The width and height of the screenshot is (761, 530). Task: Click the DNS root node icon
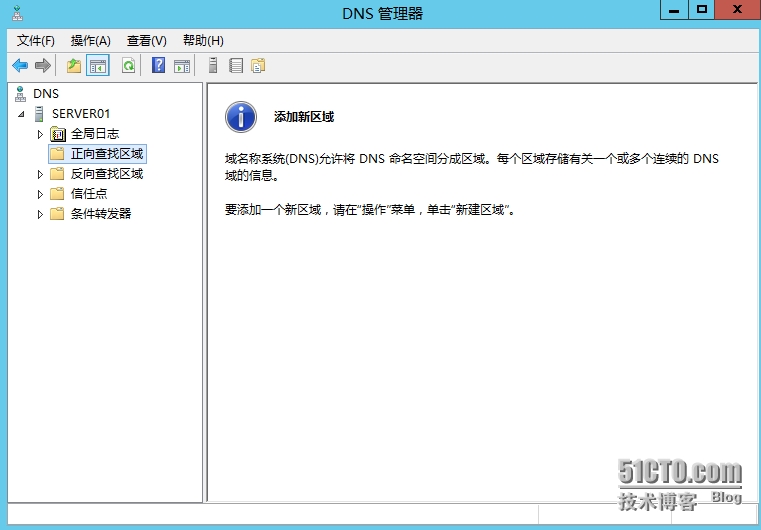[20, 94]
